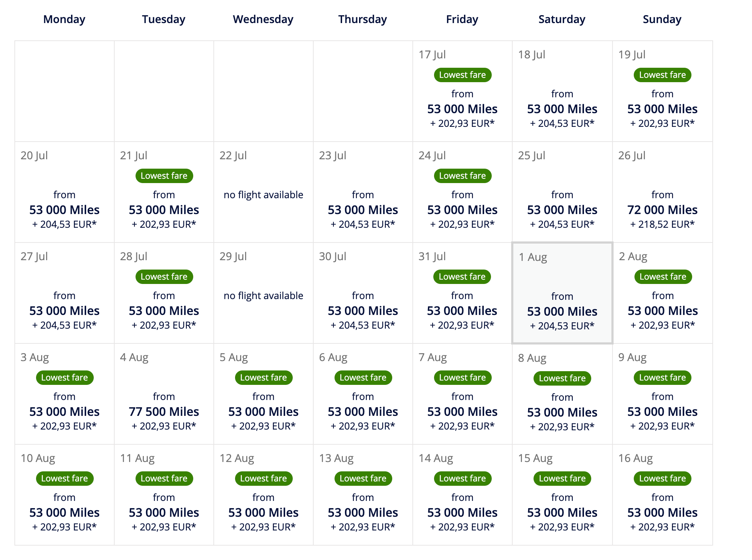Click the 29 Jul no flight available cell
Screen dimensions: 752x560
click(x=263, y=293)
